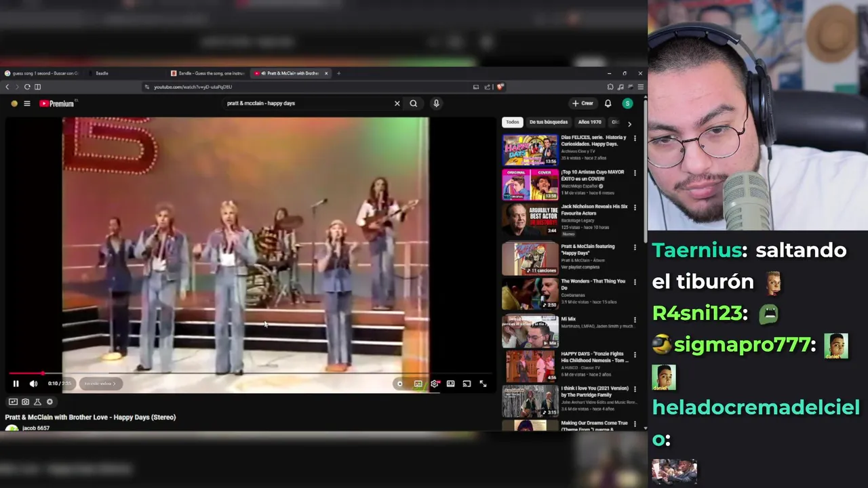The height and width of the screenshot is (488, 868).
Task: Cast video to a TV
Action: tap(467, 384)
